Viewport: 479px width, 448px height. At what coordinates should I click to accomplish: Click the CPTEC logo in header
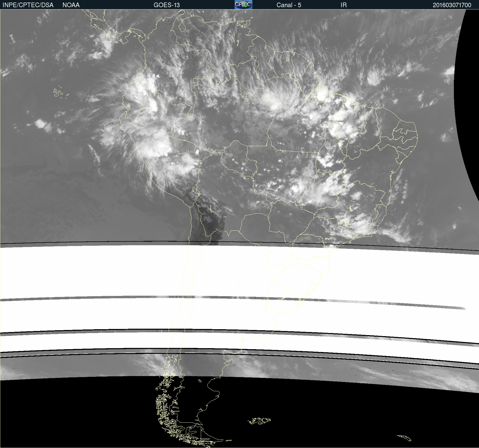tap(243, 5)
